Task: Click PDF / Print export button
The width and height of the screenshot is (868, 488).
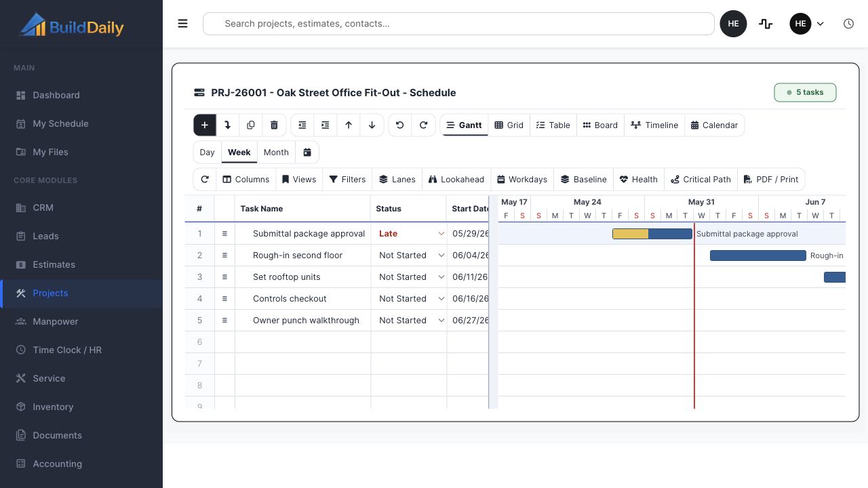Action: point(771,180)
